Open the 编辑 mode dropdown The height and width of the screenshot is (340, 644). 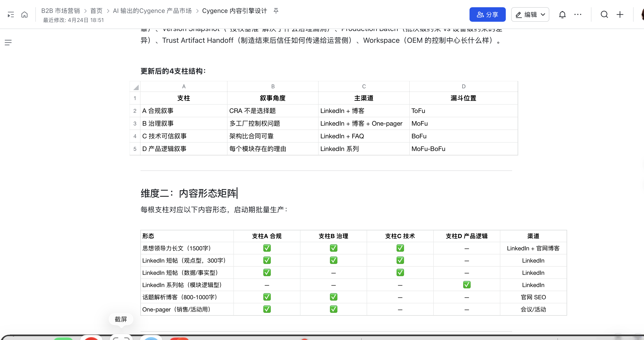tap(530, 14)
